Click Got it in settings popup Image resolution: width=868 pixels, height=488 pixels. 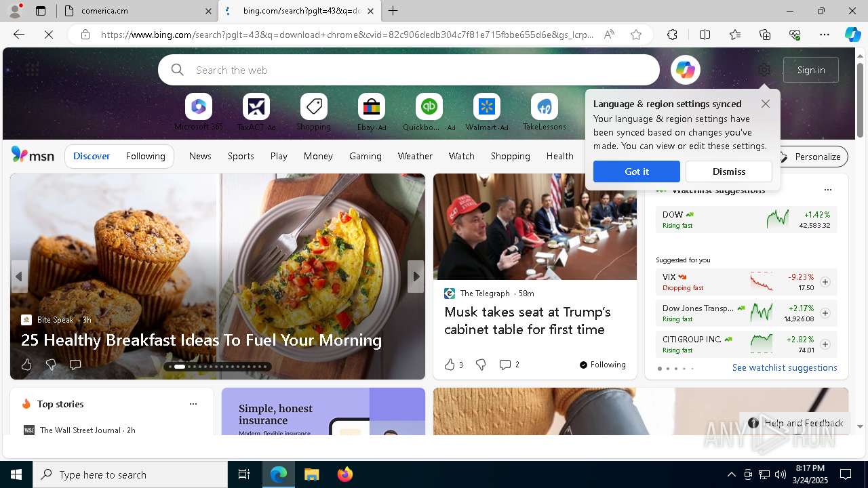637,171
